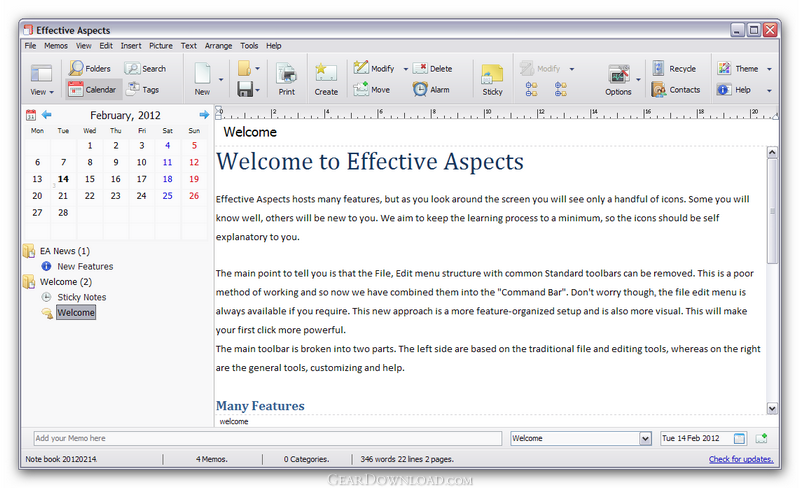
Task: Open the dropdown beside the yellow note icon
Action: pyautogui.click(x=258, y=68)
